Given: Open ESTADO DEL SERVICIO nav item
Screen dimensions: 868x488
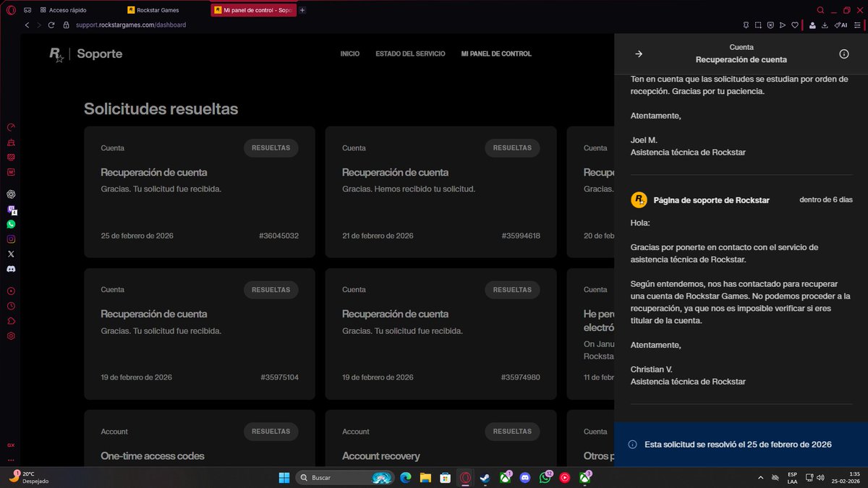Looking at the screenshot, I should pos(410,53).
